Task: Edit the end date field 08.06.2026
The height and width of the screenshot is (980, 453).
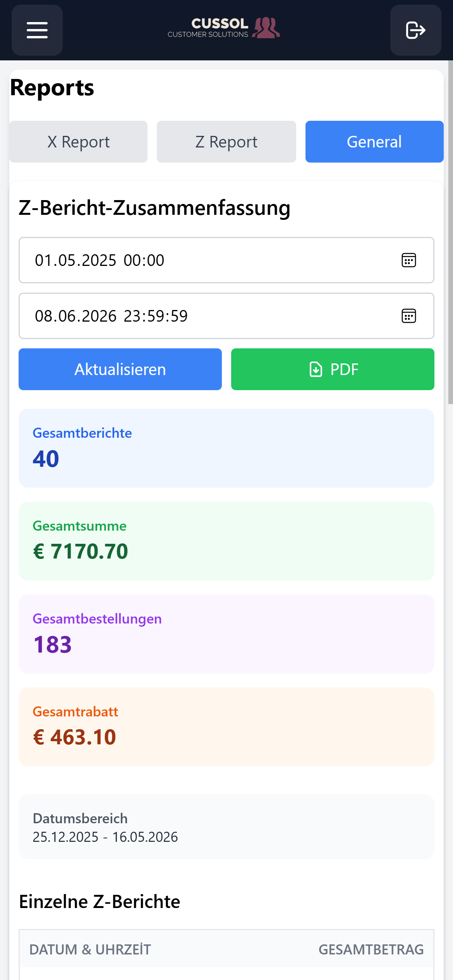Action: 226,316
